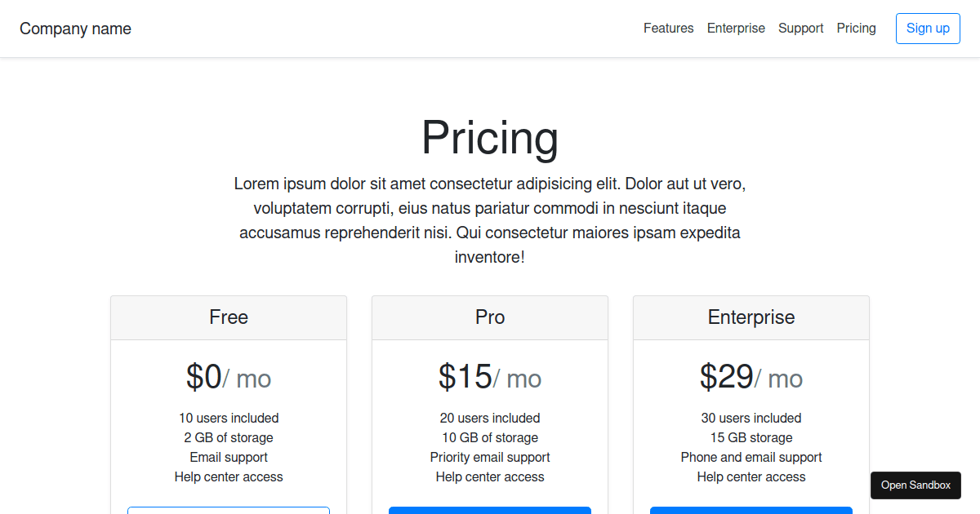This screenshot has width=980, height=514.
Task: Click the Priority email support feature text
Action: tap(490, 458)
